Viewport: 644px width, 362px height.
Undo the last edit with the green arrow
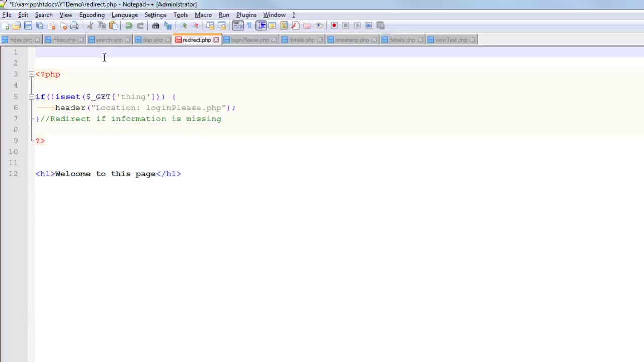129,26
